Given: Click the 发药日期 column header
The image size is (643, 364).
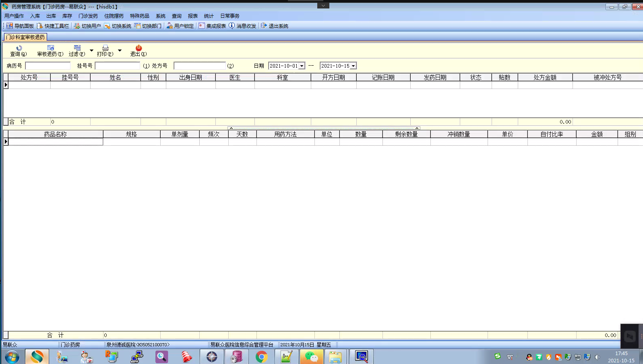Looking at the screenshot, I should pyautogui.click(x=435, y=77).
